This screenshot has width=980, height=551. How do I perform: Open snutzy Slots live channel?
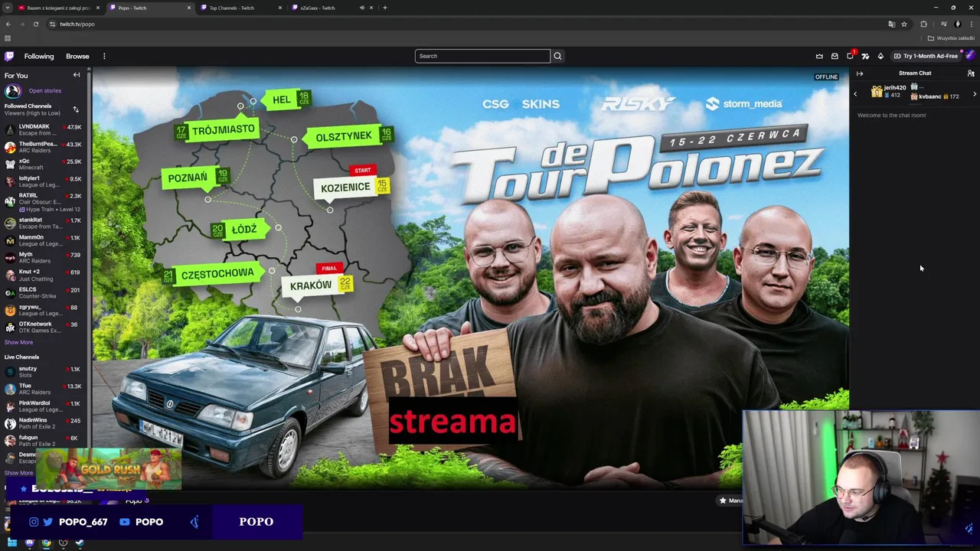(x=44, y=372)
